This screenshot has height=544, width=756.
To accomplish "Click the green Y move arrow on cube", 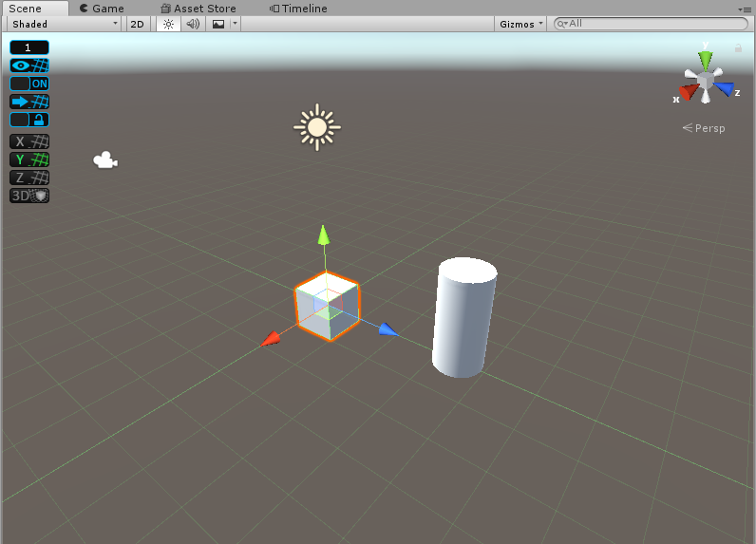I will [x=324, y=234].
